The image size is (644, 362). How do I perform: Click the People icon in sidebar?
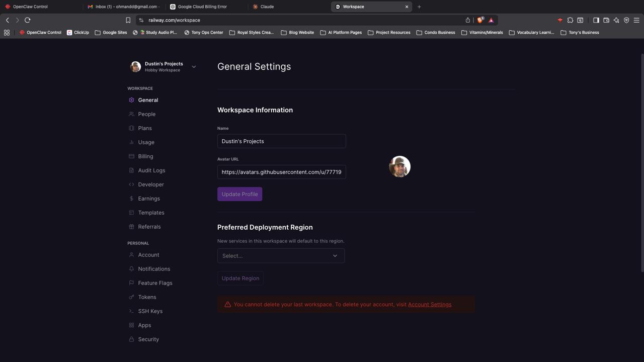coord(131,114)
